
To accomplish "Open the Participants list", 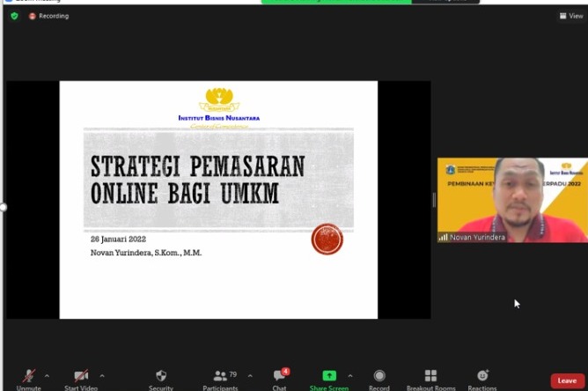I will pos(221,380).
